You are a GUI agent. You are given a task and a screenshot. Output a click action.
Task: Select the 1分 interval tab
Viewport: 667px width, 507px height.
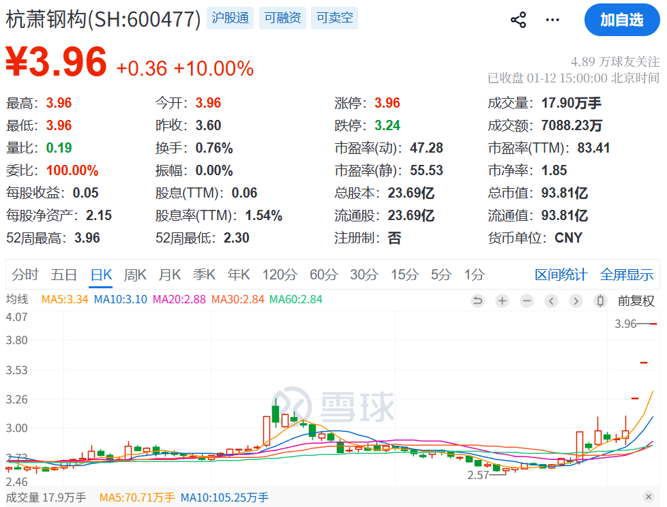[x=474, y=274]
